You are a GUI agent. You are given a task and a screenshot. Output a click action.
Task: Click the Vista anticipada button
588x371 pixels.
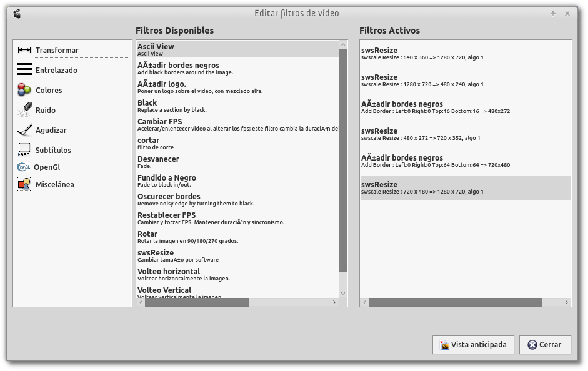click(473, 344)
